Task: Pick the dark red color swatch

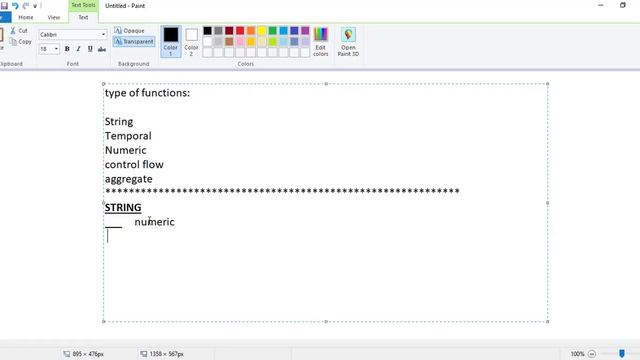Action: [229, 31]
